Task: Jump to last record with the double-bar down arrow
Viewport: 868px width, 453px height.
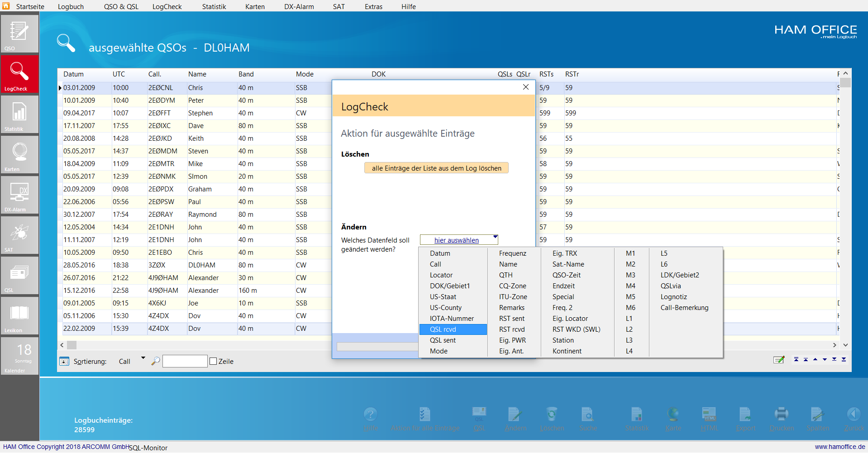Action: point(844,359)
